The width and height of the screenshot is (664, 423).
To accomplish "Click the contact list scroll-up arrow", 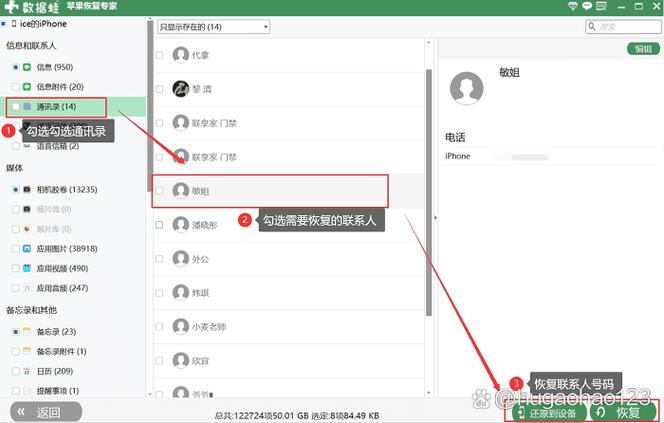I will coord(429,43).
